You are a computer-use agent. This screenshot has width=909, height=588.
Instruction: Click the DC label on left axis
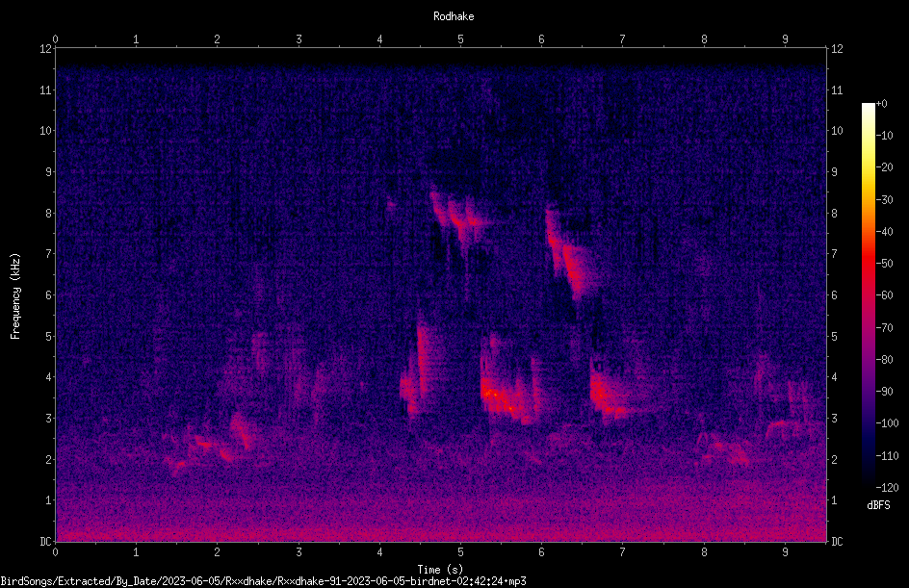point(46,541)
